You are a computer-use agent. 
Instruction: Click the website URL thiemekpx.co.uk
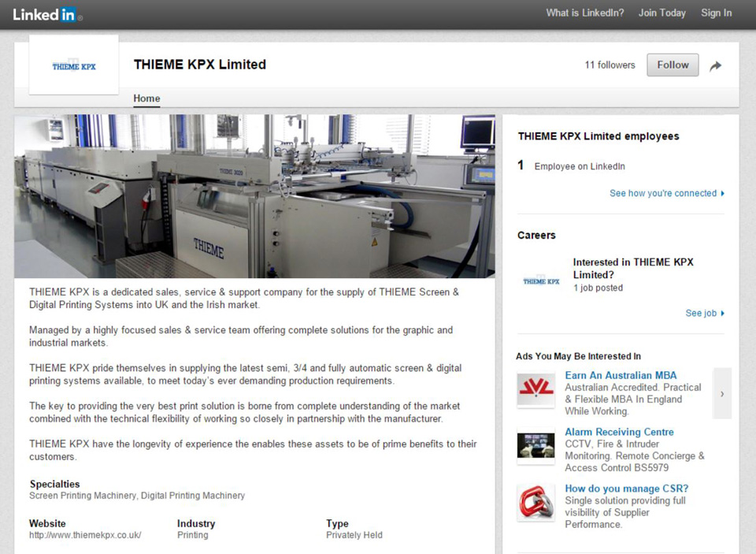pos(85,535)
